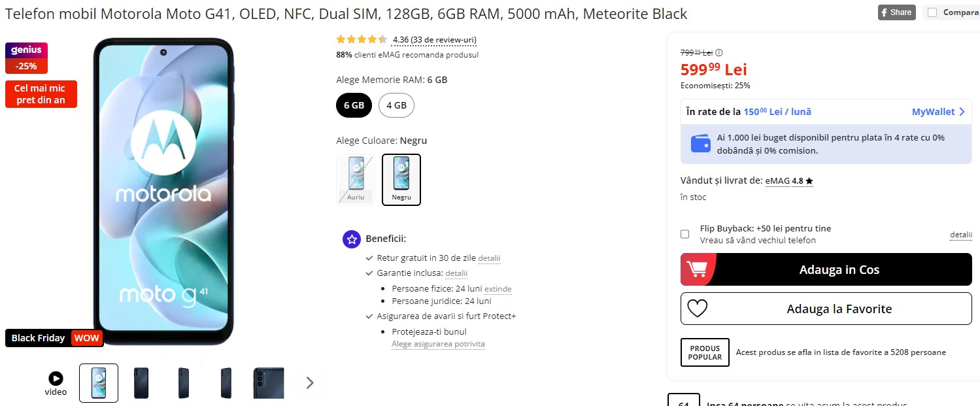Select the 4 GB RAM option
The width and height of the screenshot is (980, 406).
396,105
